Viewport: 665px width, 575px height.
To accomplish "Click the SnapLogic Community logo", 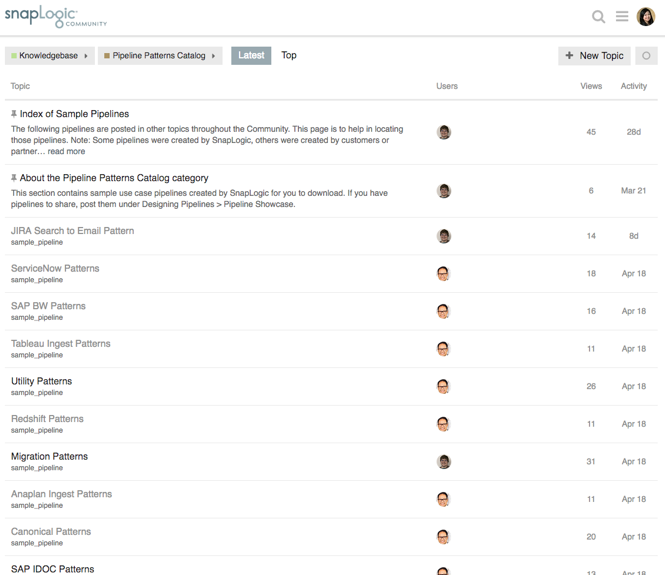I will 56,17.
